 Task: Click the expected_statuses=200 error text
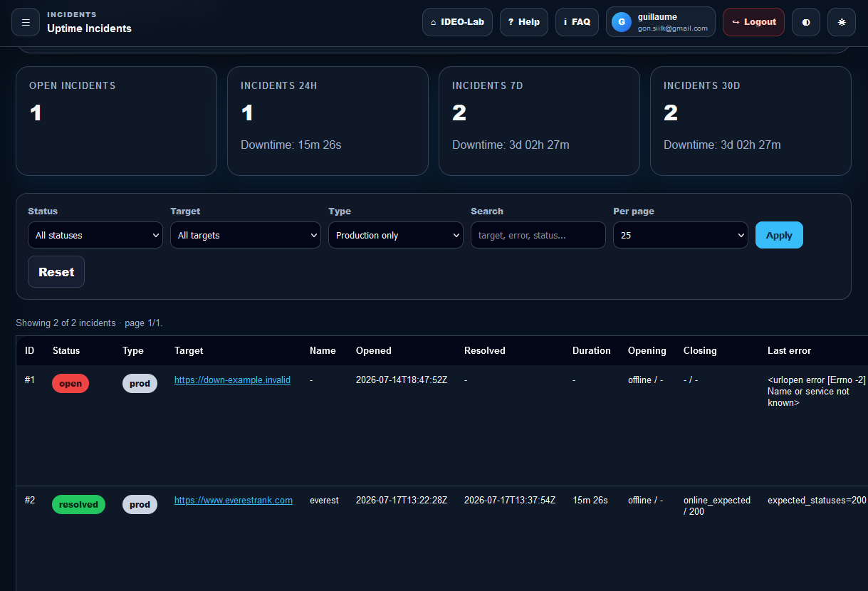[x=817, y=501]
